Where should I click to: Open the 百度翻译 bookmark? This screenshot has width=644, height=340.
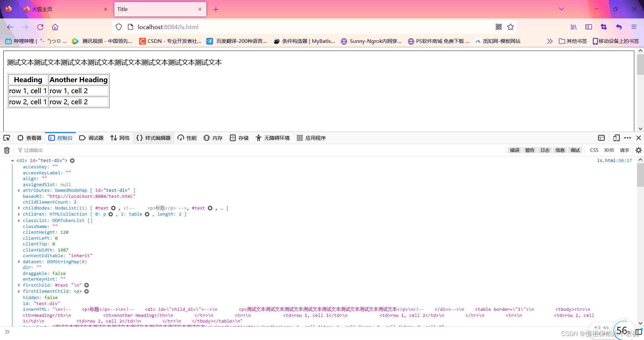237,41
